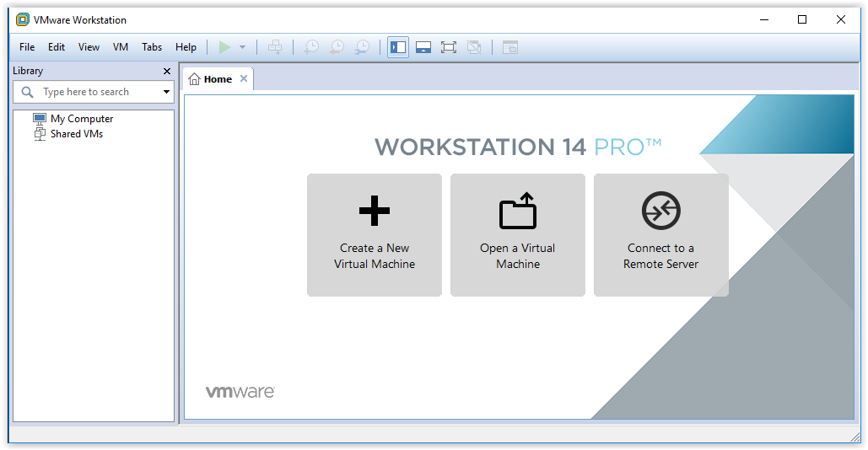Click Open a Virtual Machine tile

(518, 235)
